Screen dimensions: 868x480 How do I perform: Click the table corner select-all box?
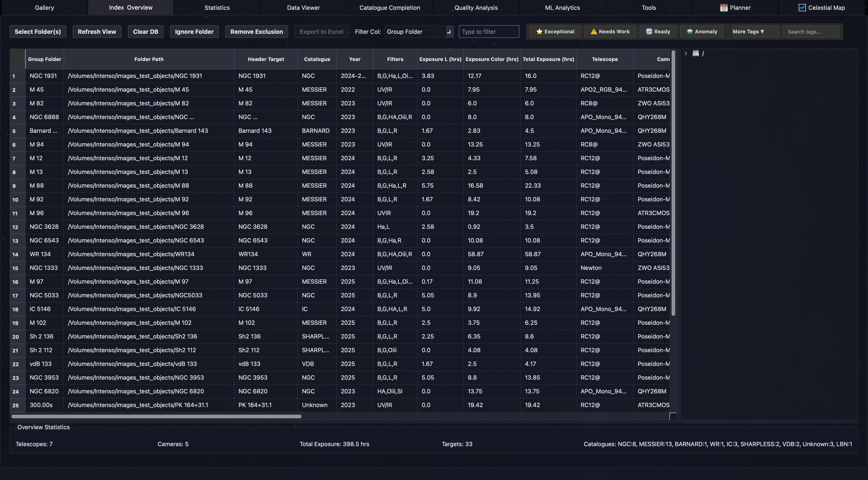coord(18,59)
